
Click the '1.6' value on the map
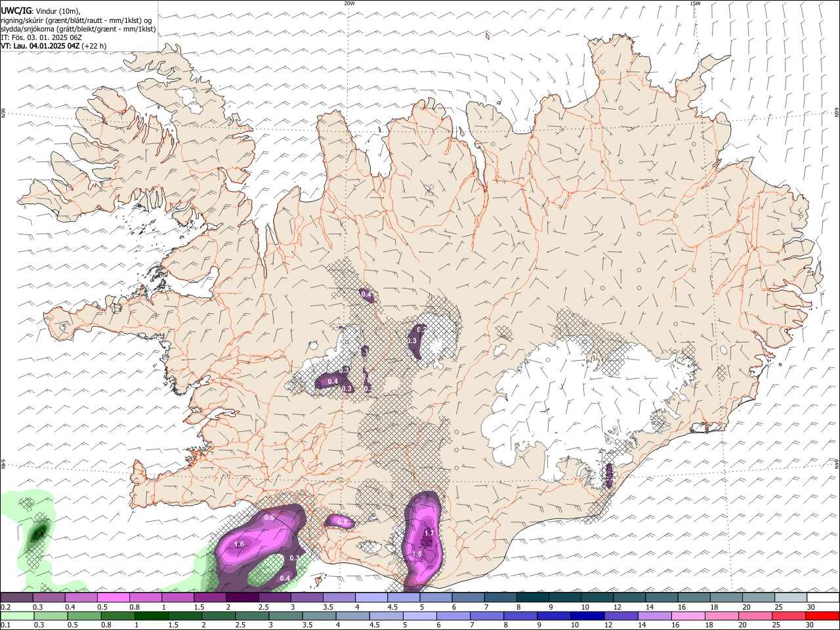point(239,545)
